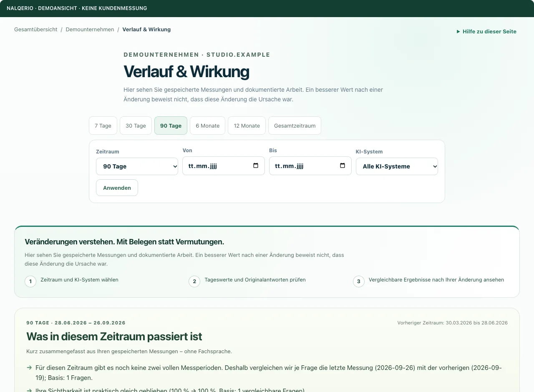This screenshot has height=392, width=534.
Task: Open the KI-System dropdown
Action: 397,166
